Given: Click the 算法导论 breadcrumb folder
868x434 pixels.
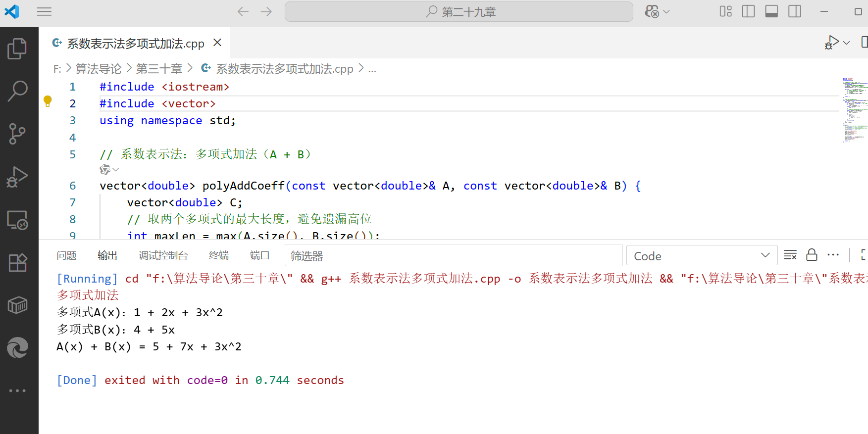Looking at the screenshot, I should pos(99,69).
